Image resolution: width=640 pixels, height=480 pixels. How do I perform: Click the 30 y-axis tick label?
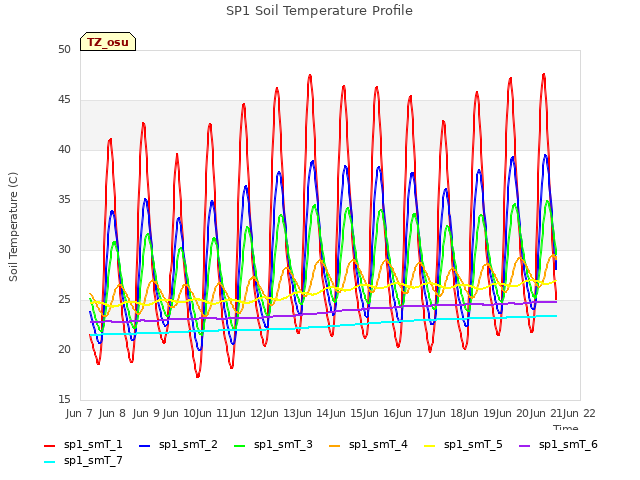click(64, 249)
